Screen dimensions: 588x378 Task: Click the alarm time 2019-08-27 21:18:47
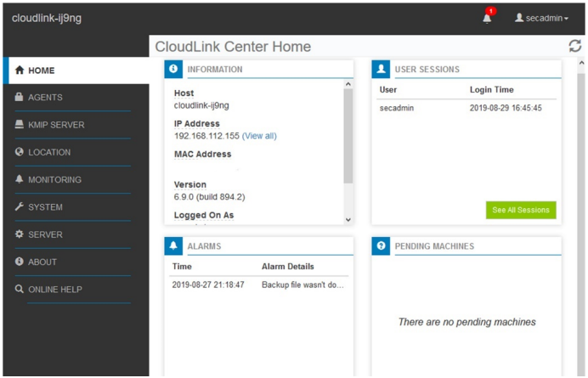click(x=208, y=285)
